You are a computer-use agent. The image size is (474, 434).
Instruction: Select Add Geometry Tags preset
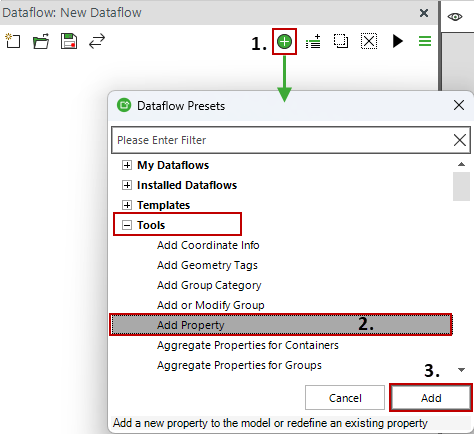(207, 265)
